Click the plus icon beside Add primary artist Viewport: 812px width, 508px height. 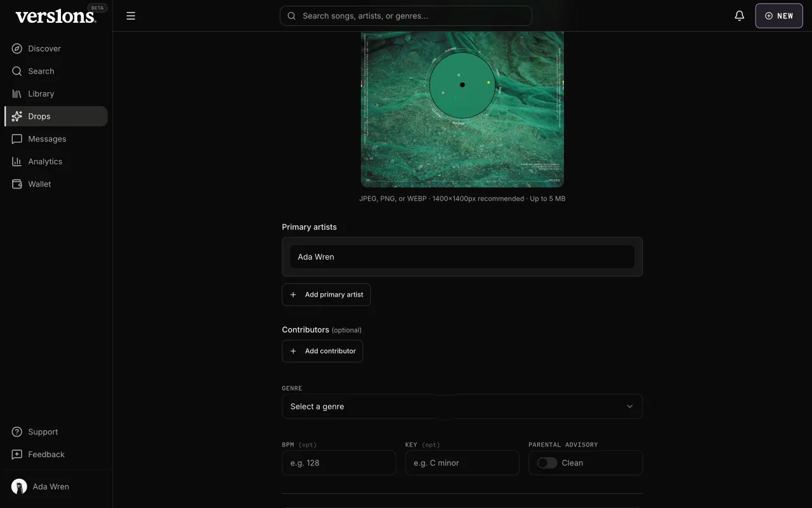click(293, 295)
